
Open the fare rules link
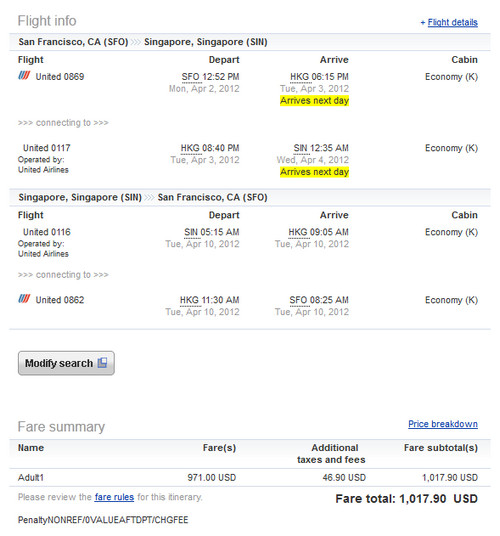114,497
